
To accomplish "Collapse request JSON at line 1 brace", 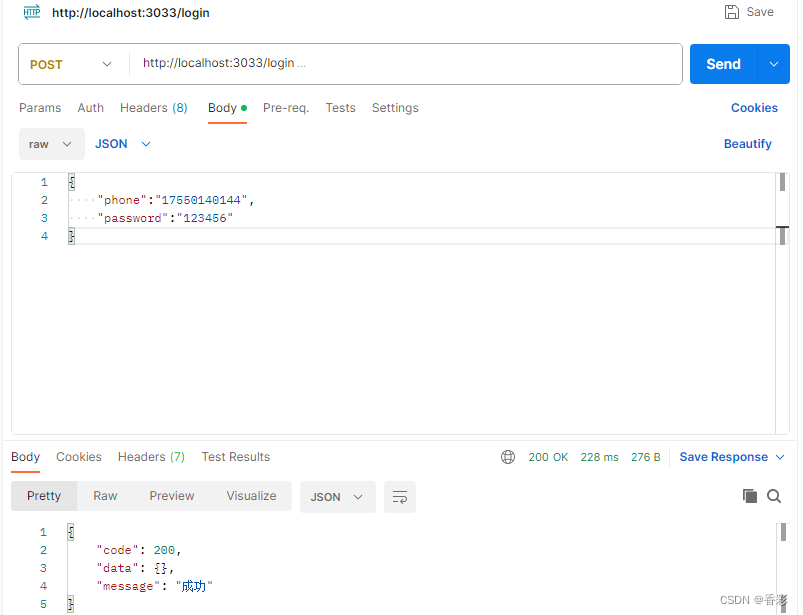I will 72,182.
